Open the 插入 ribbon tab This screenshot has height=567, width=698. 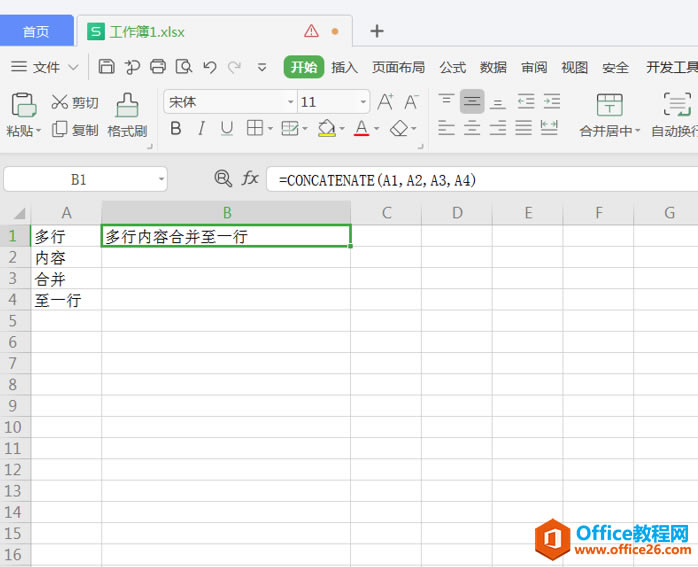click(345, 67)
